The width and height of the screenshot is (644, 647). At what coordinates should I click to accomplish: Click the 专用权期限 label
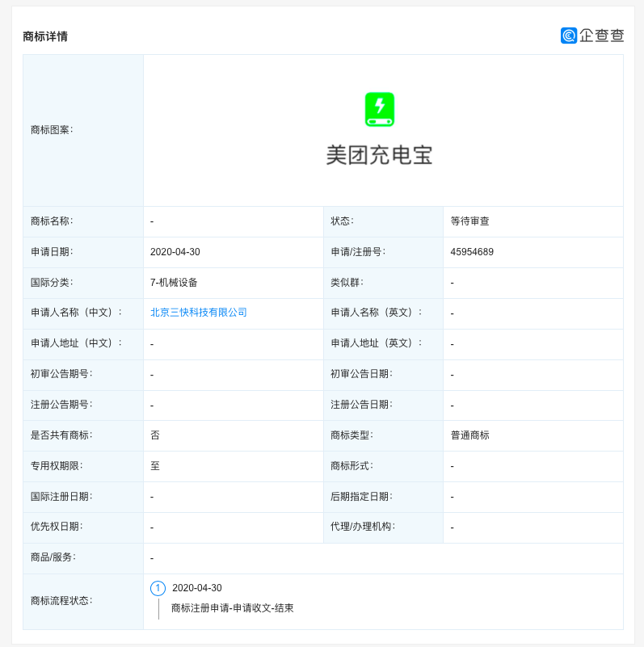57,466
